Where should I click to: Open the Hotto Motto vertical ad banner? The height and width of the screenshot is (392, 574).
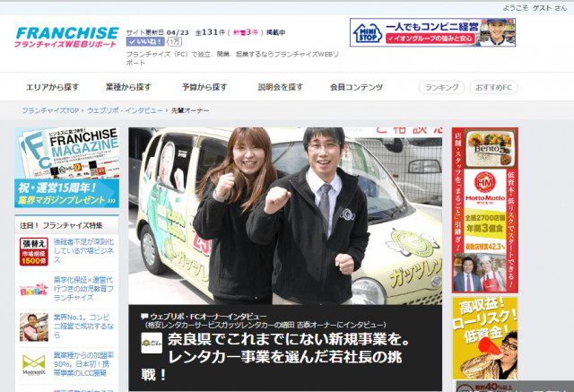point(484,209)
